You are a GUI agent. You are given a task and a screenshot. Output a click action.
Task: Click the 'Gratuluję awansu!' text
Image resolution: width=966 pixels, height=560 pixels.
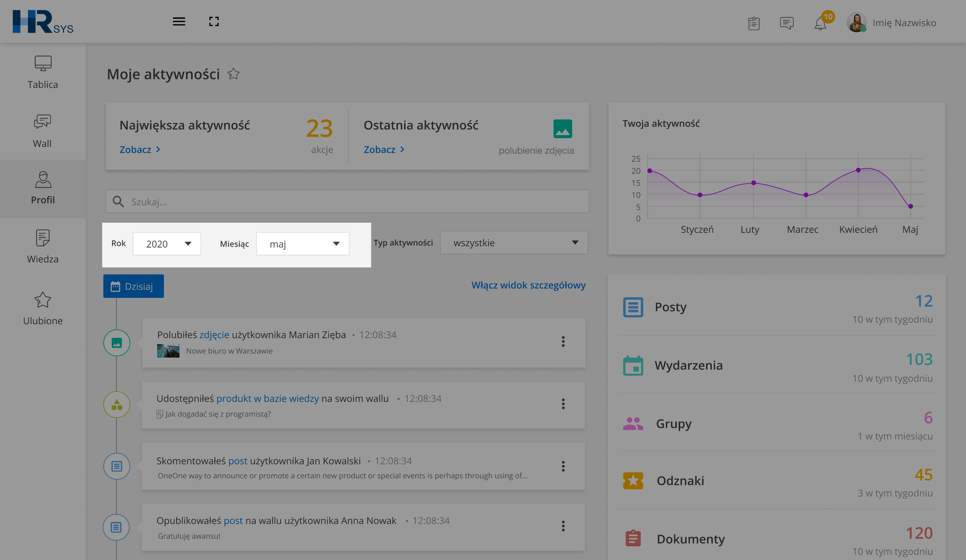pos(189,536)
